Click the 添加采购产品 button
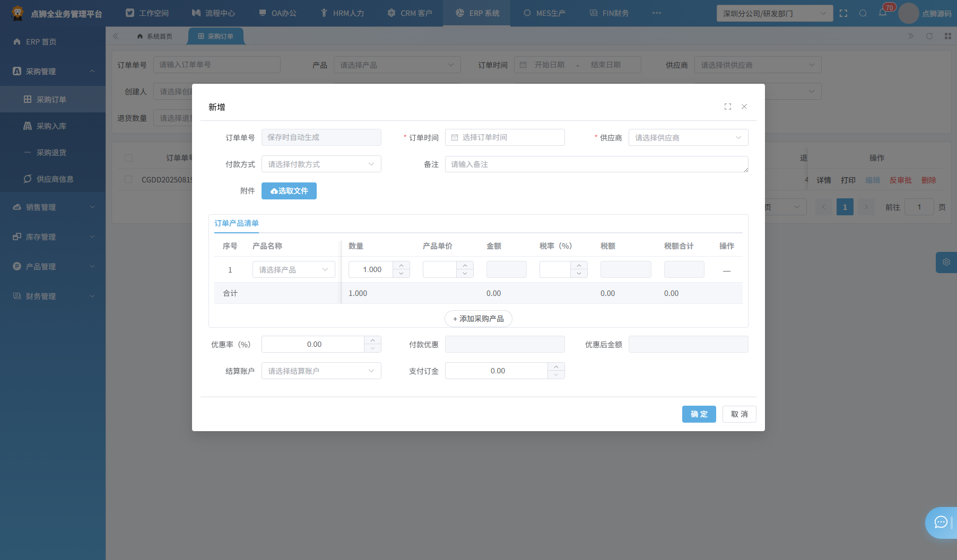The height and width of the screenshot is (560, 957). 478,319
